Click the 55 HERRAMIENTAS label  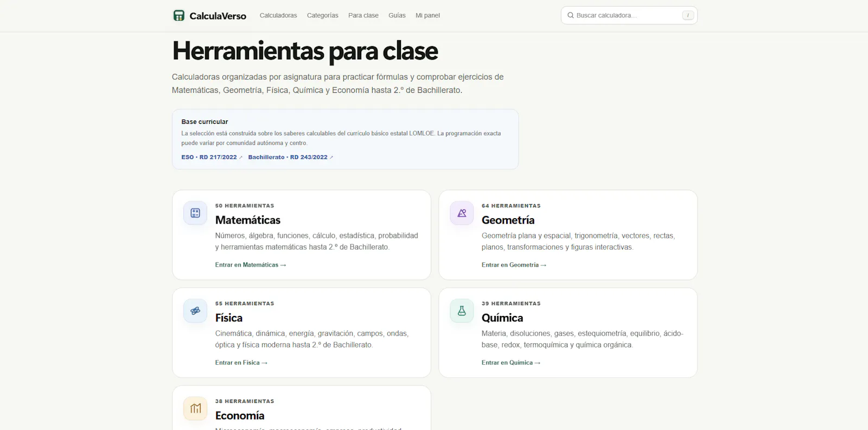coord(245,303)
